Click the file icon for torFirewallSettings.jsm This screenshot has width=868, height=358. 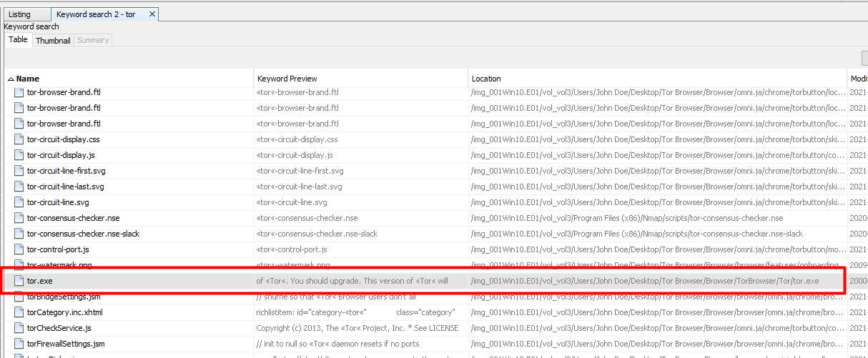pyautogui.click(x=19, y=344)
